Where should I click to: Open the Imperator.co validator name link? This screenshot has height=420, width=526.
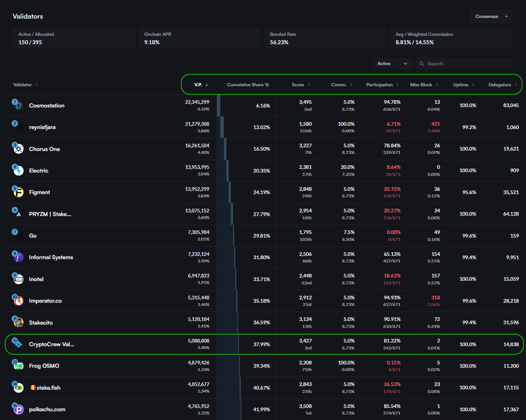point(45,301)
